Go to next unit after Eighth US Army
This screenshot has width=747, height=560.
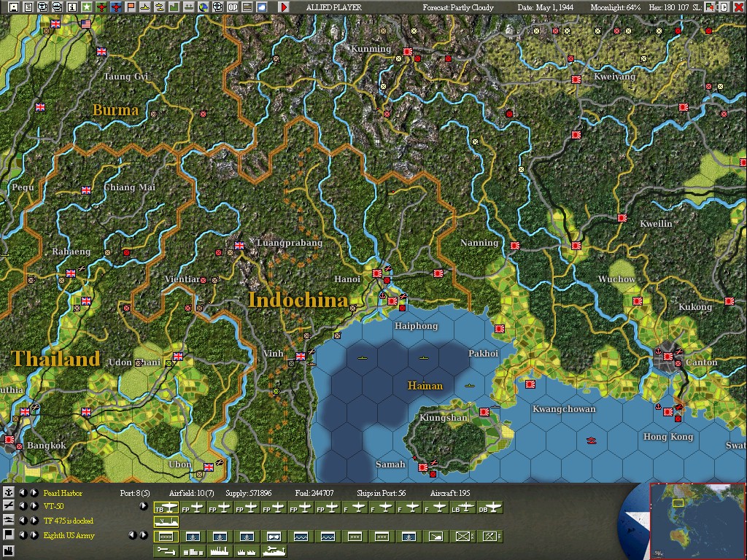[x=34, y=534]
